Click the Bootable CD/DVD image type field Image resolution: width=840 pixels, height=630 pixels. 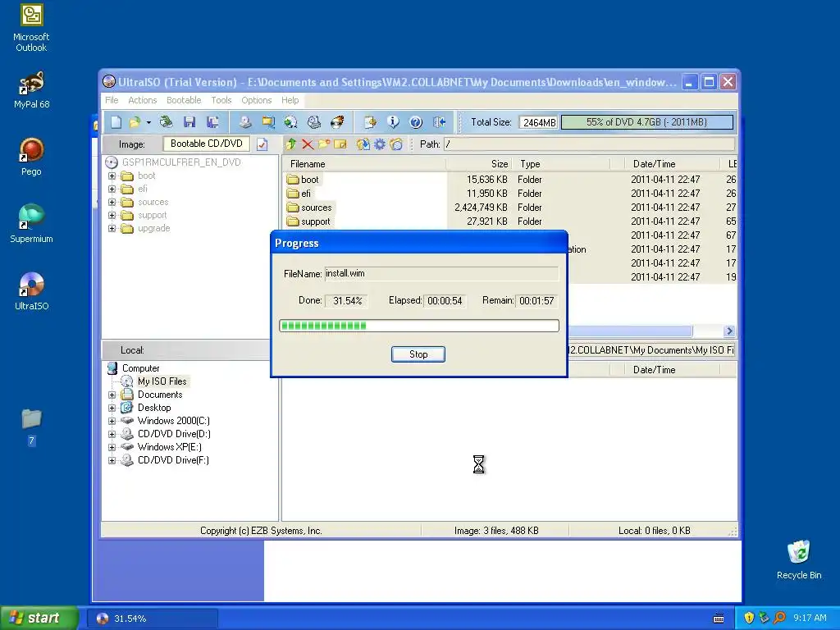[206, 144]
